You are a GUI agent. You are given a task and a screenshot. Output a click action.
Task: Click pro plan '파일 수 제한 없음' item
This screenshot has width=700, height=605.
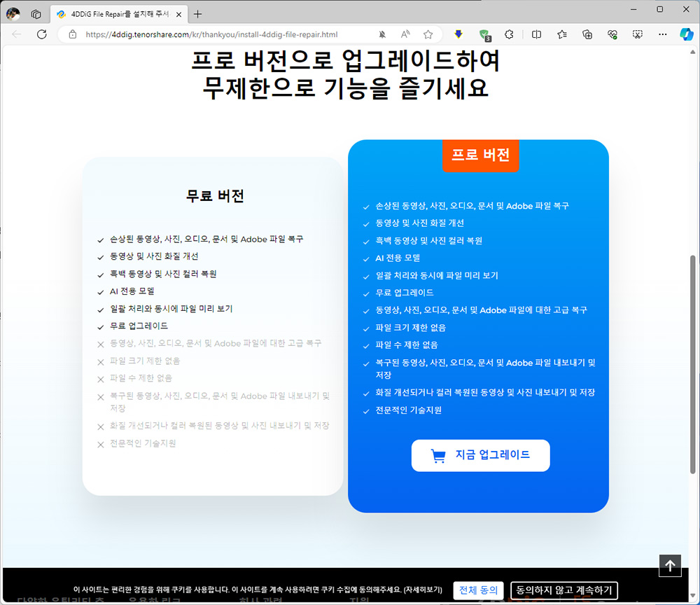click(407, 345)
